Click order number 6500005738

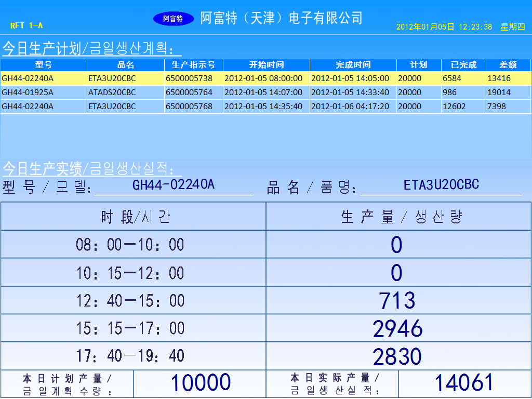(x=194, y=78)
